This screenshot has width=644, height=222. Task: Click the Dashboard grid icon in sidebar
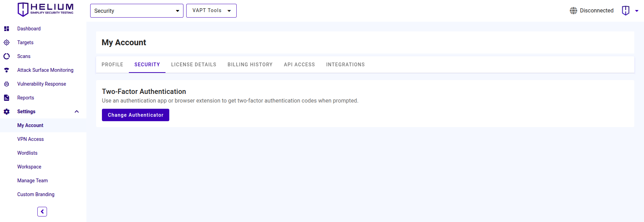(x=7, y=29)
